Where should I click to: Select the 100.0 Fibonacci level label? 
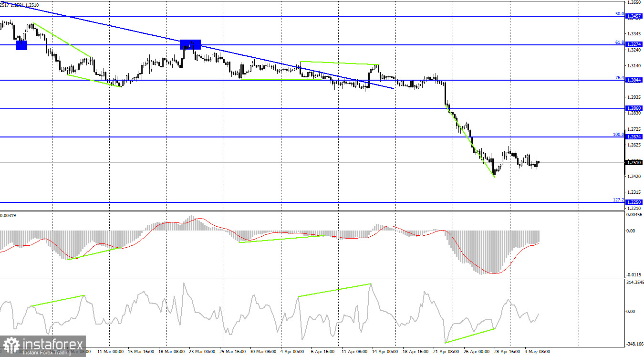(x=619, y=135)
